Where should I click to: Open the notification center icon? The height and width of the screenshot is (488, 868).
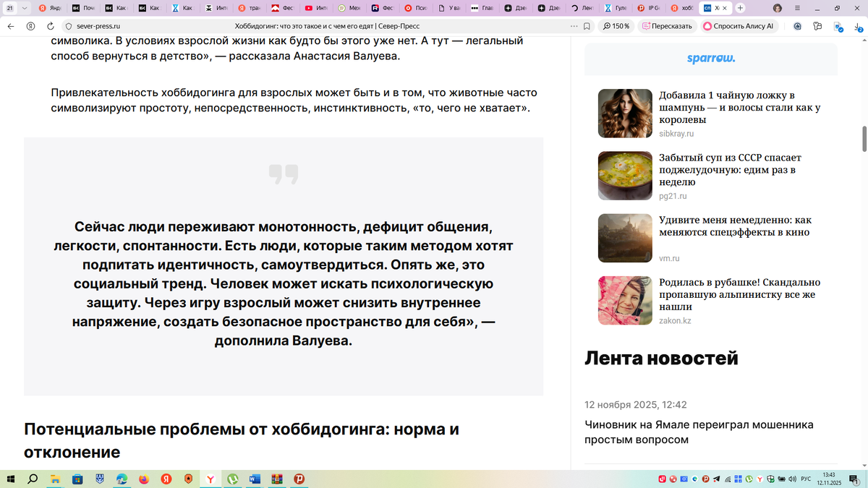[854, 479]
